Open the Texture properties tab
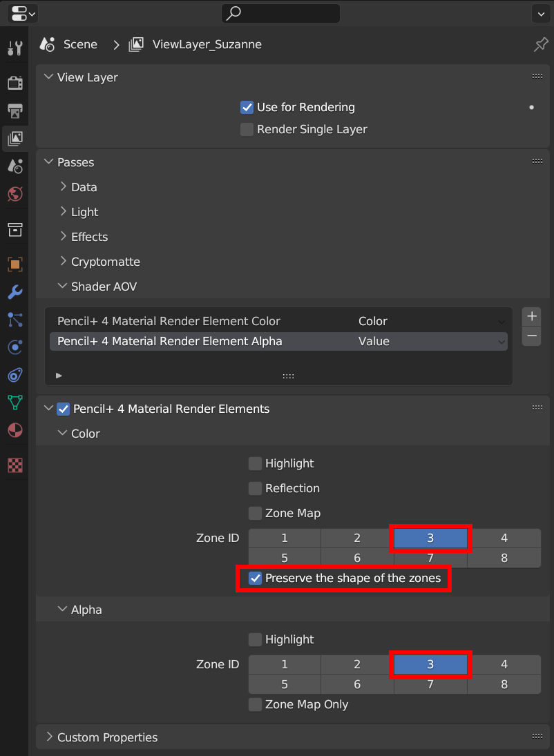The width and height of the screenshot is (554, 756). tap(15, 465)
